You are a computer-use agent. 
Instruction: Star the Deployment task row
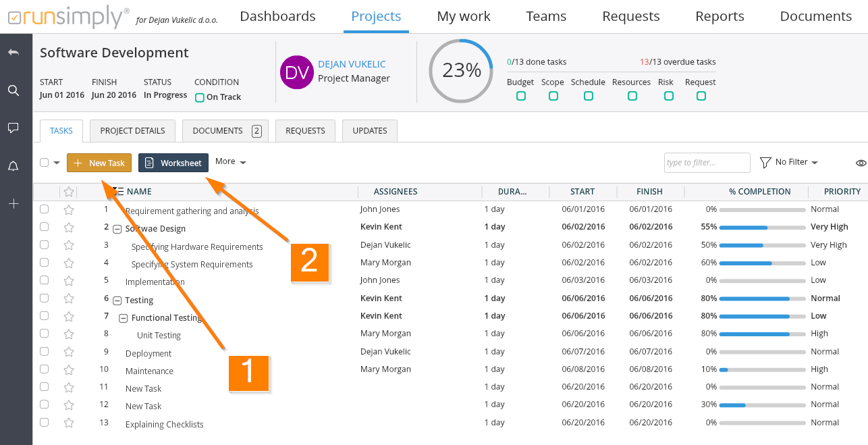point(68,352)
